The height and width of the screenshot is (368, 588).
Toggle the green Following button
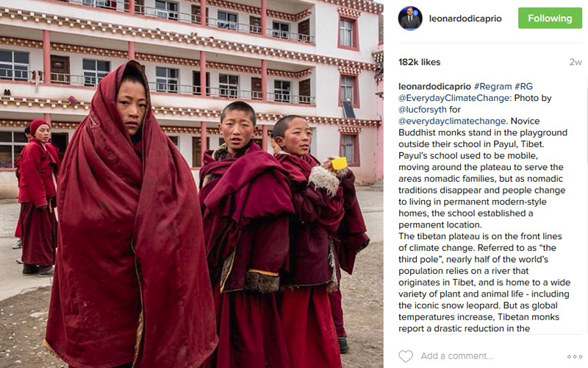click(x=550, y=18)
